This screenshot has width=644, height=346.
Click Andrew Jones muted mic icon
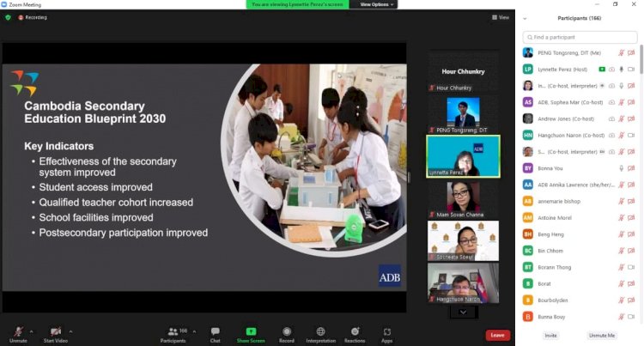click(x=622, y=118)
